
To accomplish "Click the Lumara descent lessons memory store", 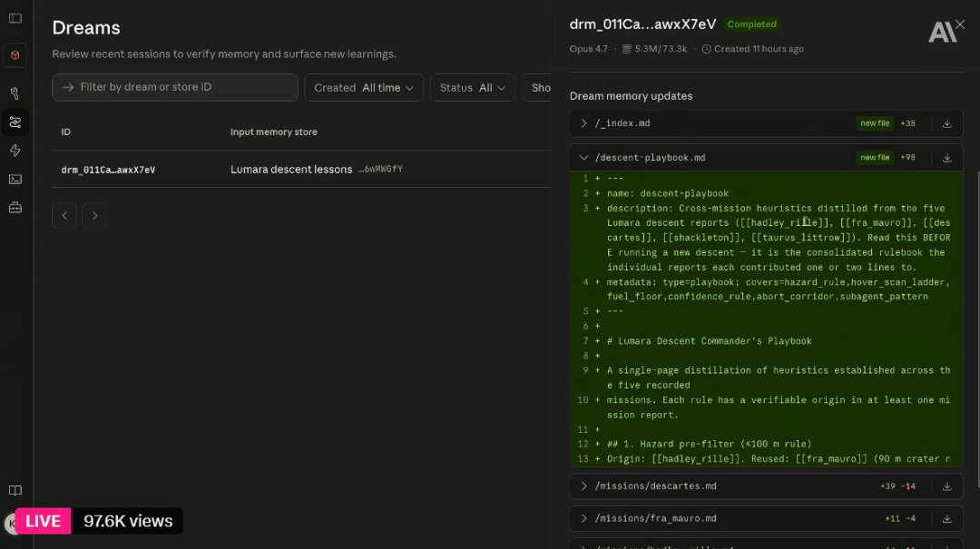I will (291, 170).
